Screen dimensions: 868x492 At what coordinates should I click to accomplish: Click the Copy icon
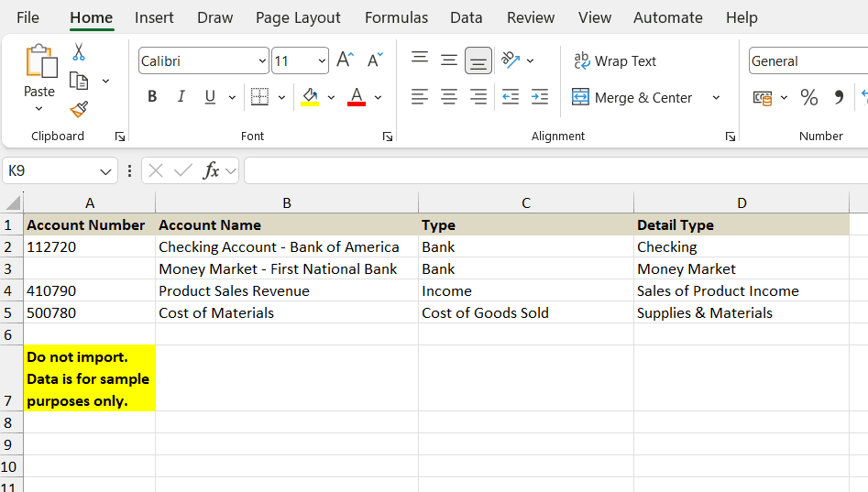(x=79, y=81)
